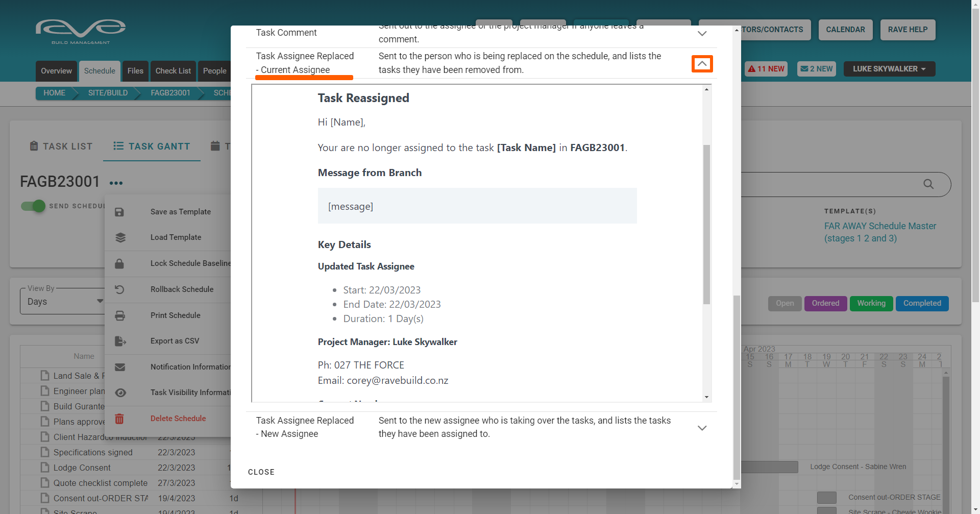
Task: View the 2 new messages
Action: (x=817, y=69)
